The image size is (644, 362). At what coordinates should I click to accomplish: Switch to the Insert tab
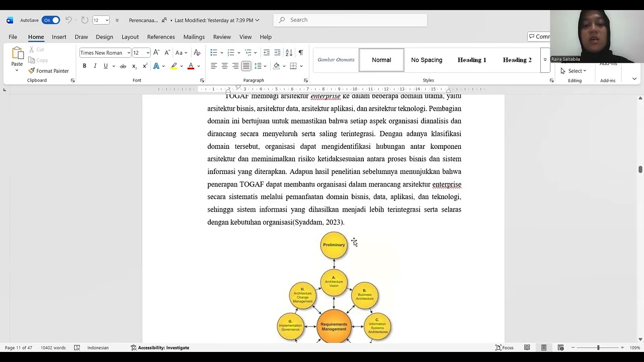click(x=59, y=37)
